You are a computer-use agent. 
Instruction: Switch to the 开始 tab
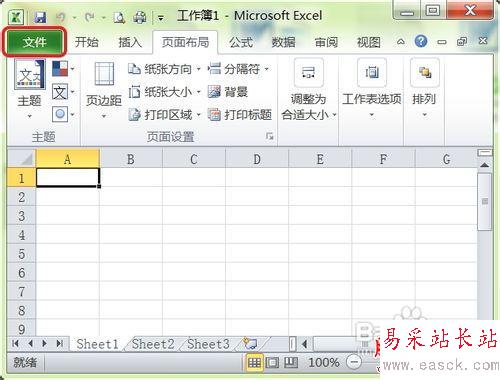(86, 42)
